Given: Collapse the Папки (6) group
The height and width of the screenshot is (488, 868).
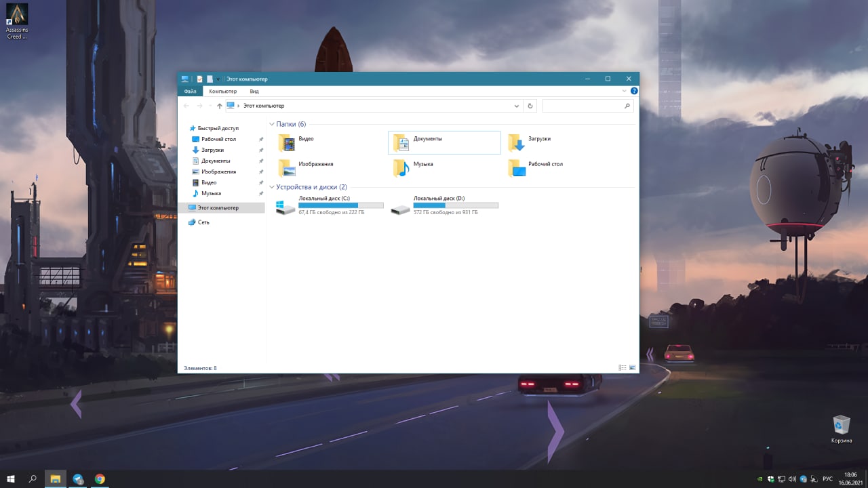Looking at the screenshot, I should tap(272, 124).
